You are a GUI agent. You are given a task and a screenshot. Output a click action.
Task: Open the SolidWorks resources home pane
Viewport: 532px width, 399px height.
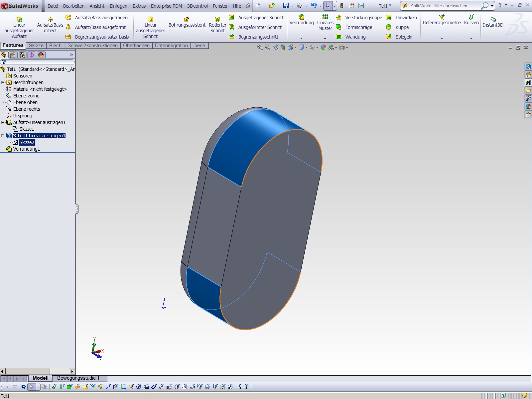tap(528, 75)
